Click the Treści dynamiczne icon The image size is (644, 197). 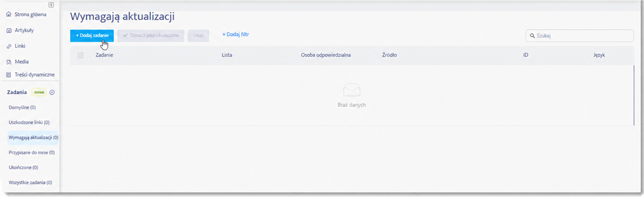[x=9, y=75]
